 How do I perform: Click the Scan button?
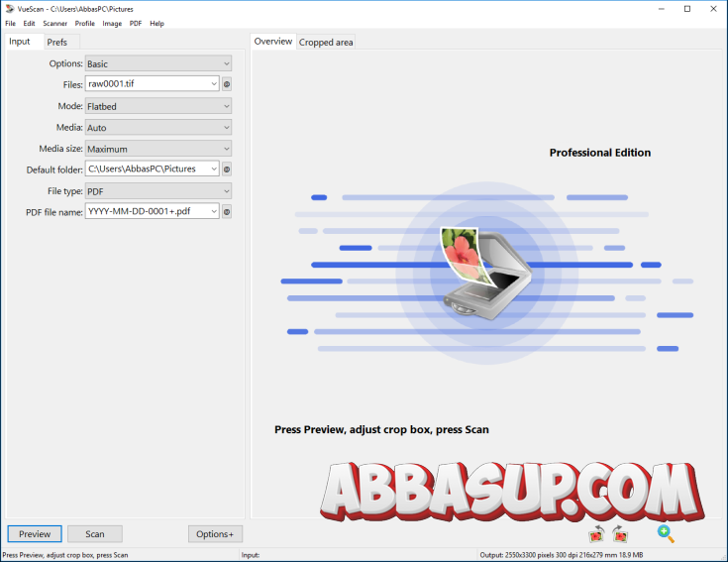(95, 534)
